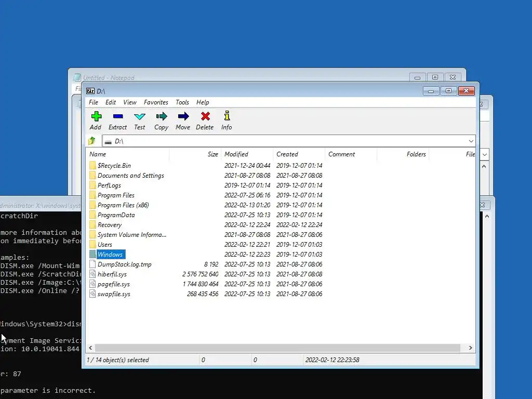Image resolution: width=532 pixels, height=399 pixels.
Task: Expand the D:\ address bar dropdown
Action: point(471,141)
